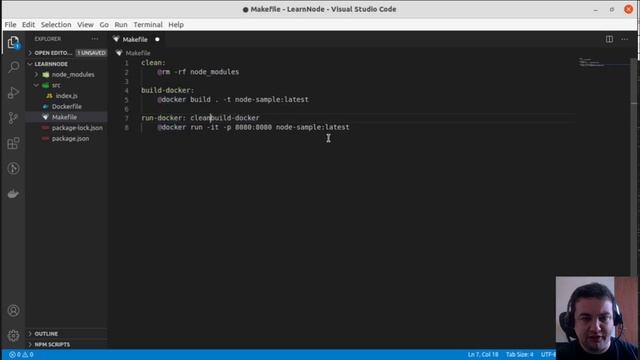This screenshot has height=360, width=640.
Task: Open the Source Control view icon
Action: tap(13, 118)
